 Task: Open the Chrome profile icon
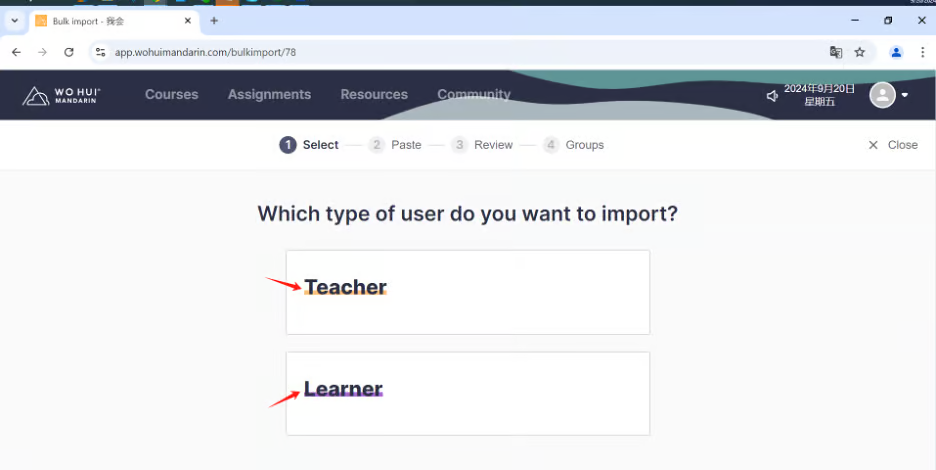[896, 52]
